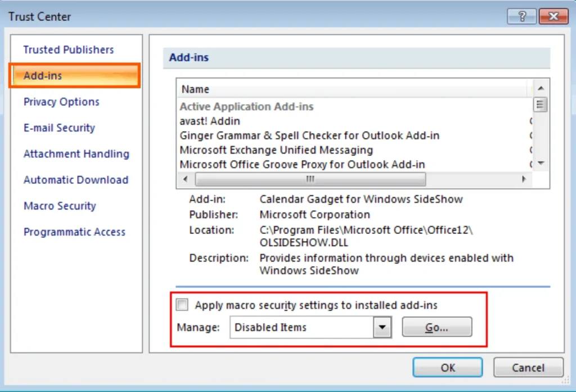Viewport: 576px width, 392px height.
Task: Click the vertical scrollbar down arrow
Action: click(x=541, y=163)
